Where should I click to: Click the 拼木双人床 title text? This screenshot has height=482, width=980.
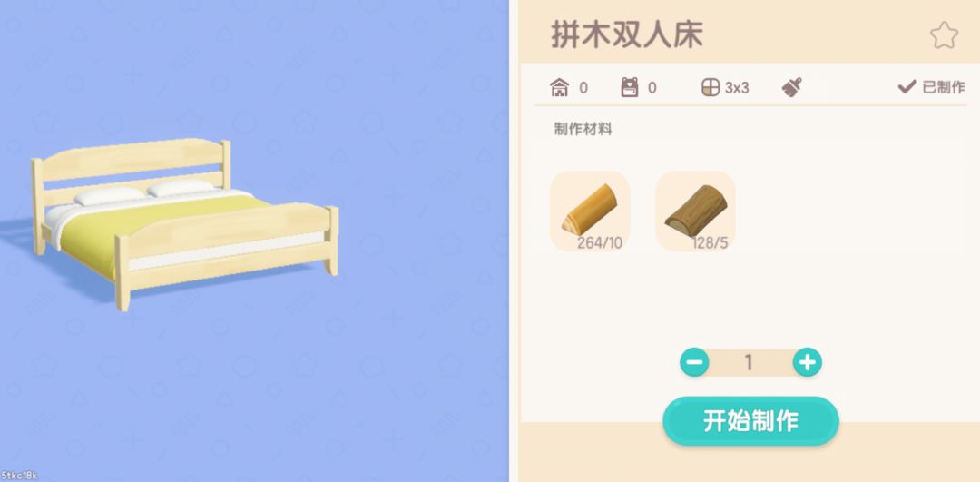(x=627, y=35)
